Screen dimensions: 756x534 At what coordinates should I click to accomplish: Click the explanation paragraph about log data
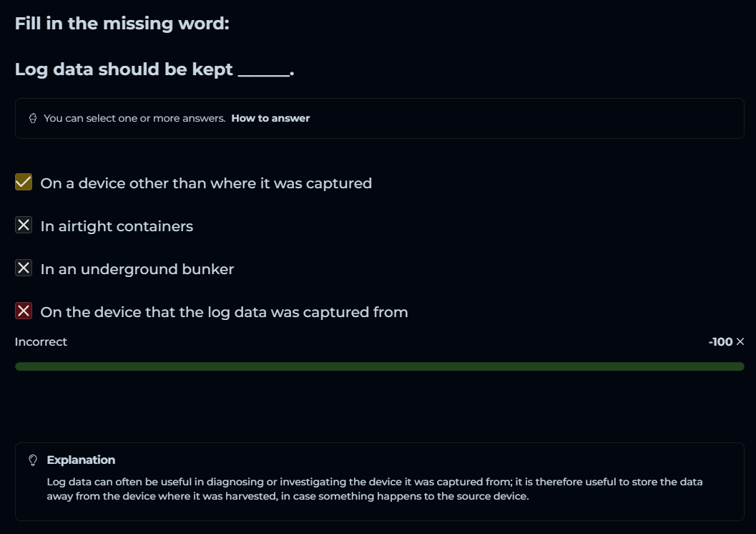(x=375, y=488)
